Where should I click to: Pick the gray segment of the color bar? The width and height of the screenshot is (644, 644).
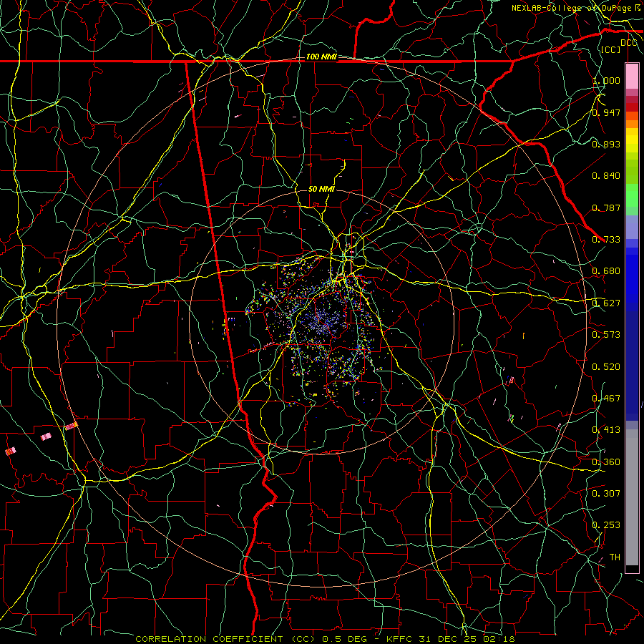632,497
